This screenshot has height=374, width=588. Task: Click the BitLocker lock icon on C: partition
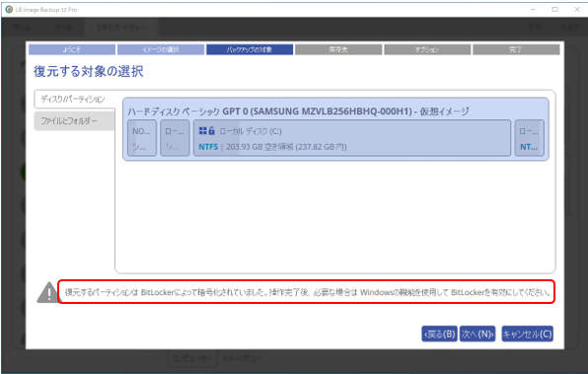coord(211,130)
